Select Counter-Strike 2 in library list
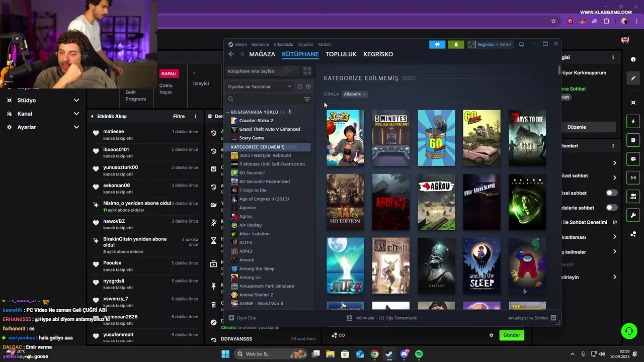 [x=256, y=121]
